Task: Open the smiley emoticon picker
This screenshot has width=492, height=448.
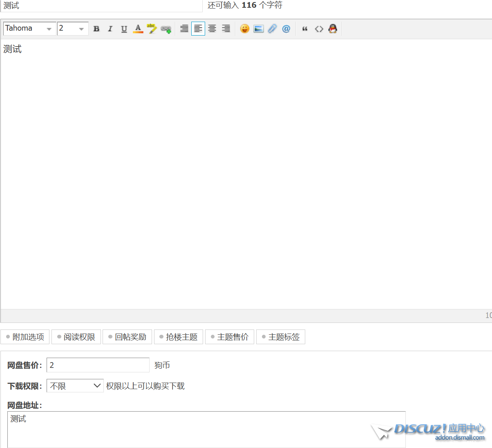Action: 244,29
